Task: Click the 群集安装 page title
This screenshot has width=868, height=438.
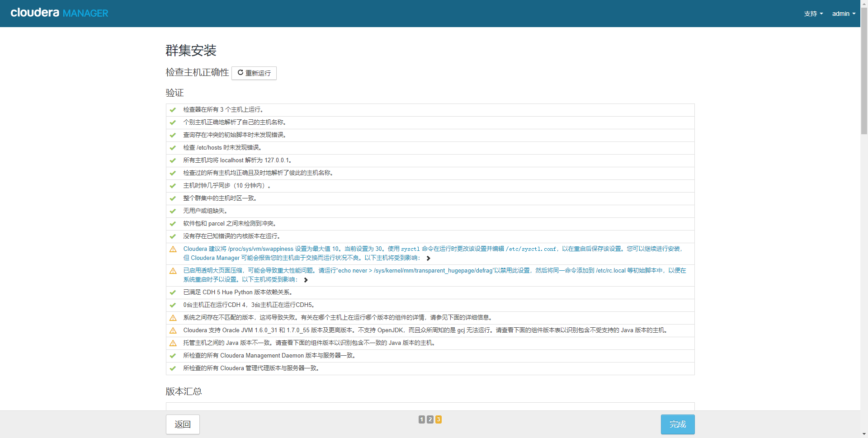Action: pos(191,50)
